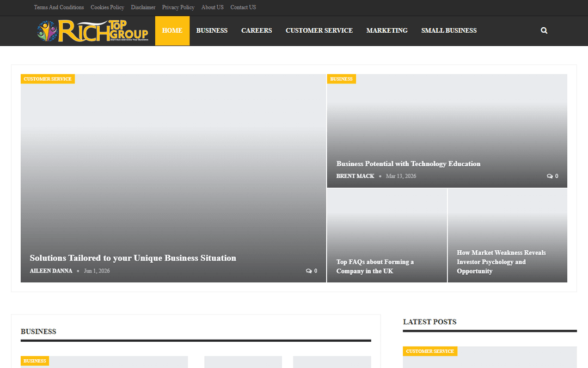Click the BUSINESS section heading

tap(38, 331)
